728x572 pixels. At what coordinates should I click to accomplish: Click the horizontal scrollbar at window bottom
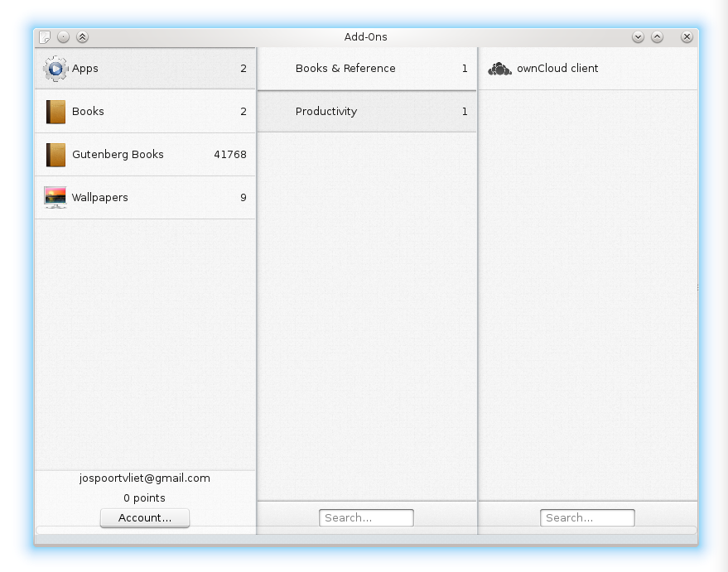[366, 531]
